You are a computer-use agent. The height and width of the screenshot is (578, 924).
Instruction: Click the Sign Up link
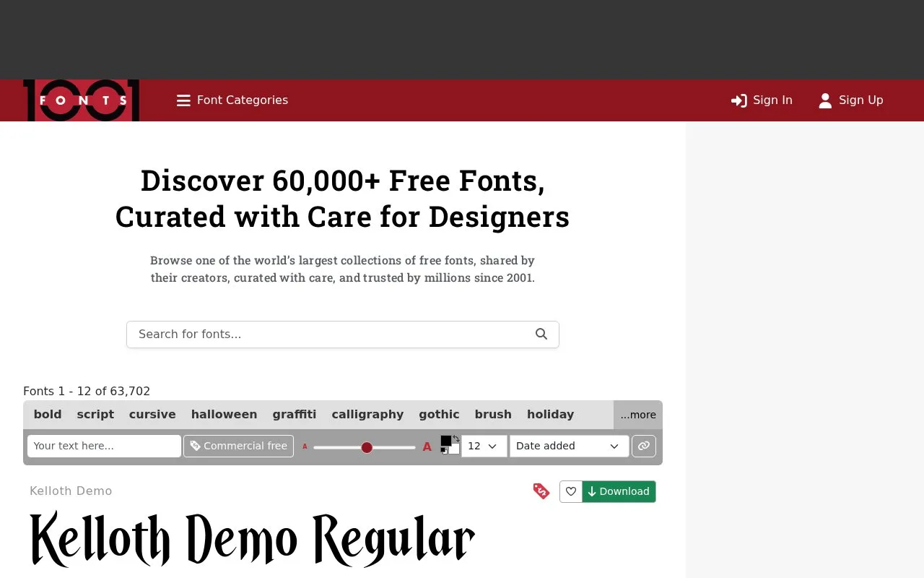pyautogui.click(x=850, y=100)
